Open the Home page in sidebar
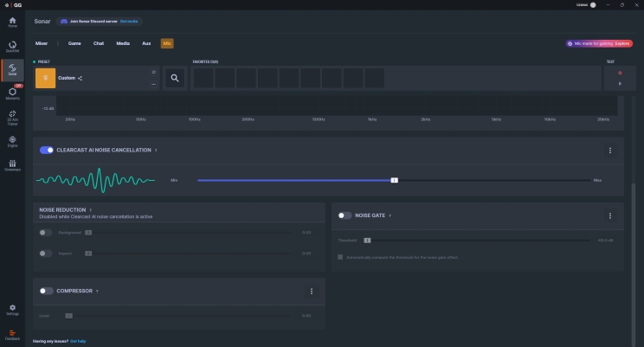 tap(12, 22)
